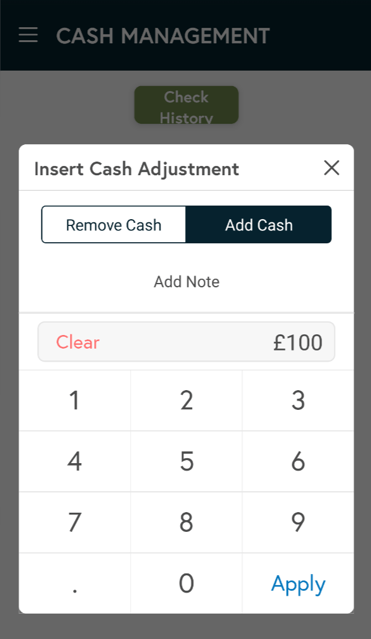
Task: Apply the cash adjustment
Action: 298,584
